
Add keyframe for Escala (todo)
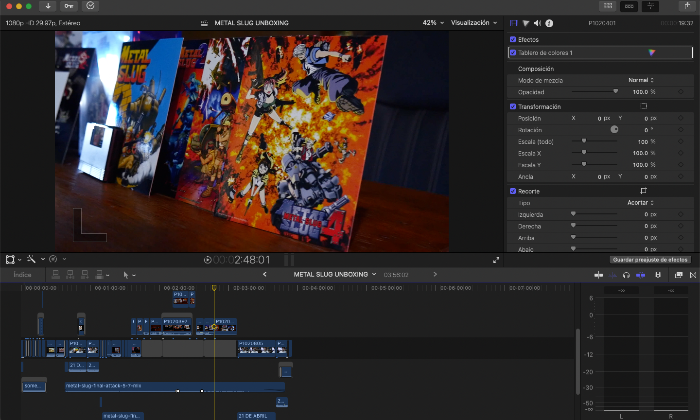point(681,141)
